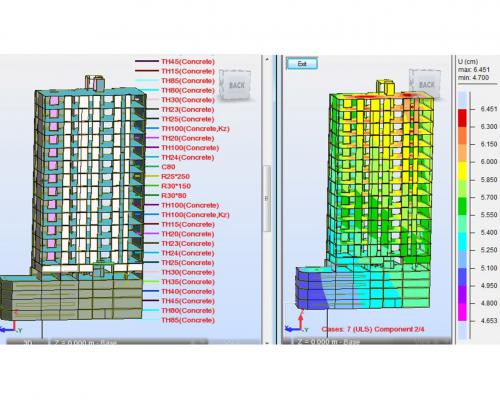Image resolution: width=500 pixels, height=400 pixels.
Task: Click the XYZ axis triad in right view
Action: pyautogui.click(x=297, y=322)
